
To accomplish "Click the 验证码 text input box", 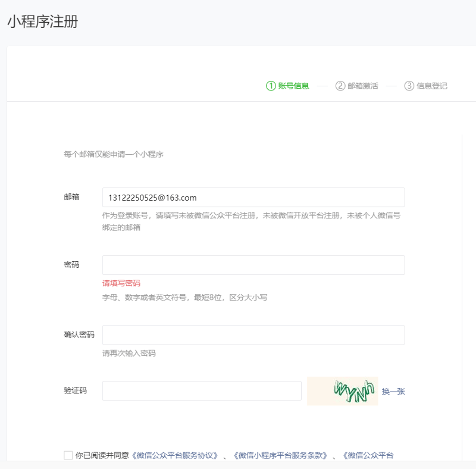I will [202, 391].
